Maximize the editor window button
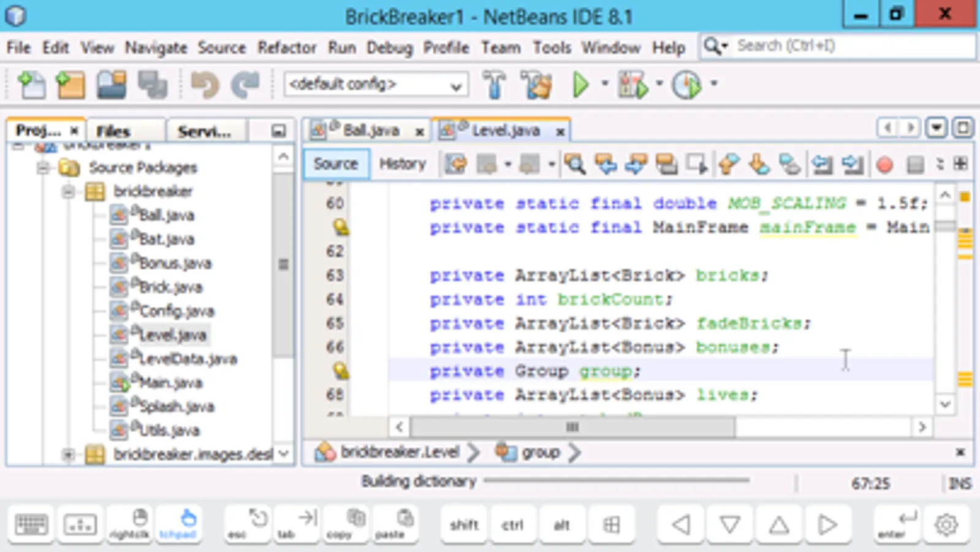 coord(963,128)
